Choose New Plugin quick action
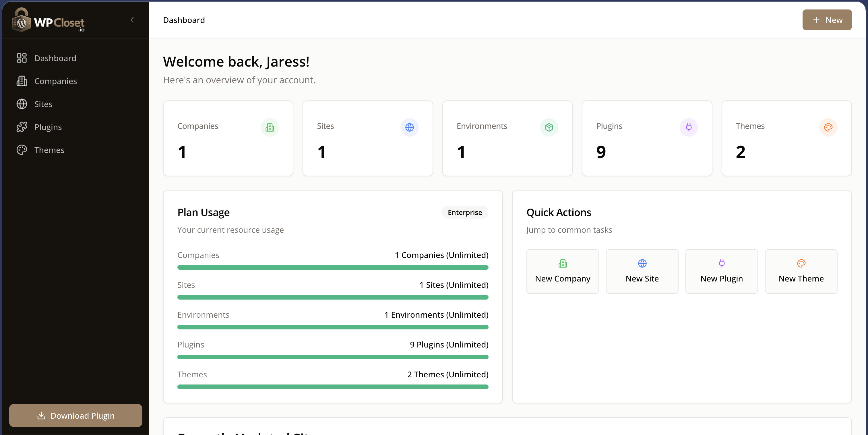 (x=721, y=271)
